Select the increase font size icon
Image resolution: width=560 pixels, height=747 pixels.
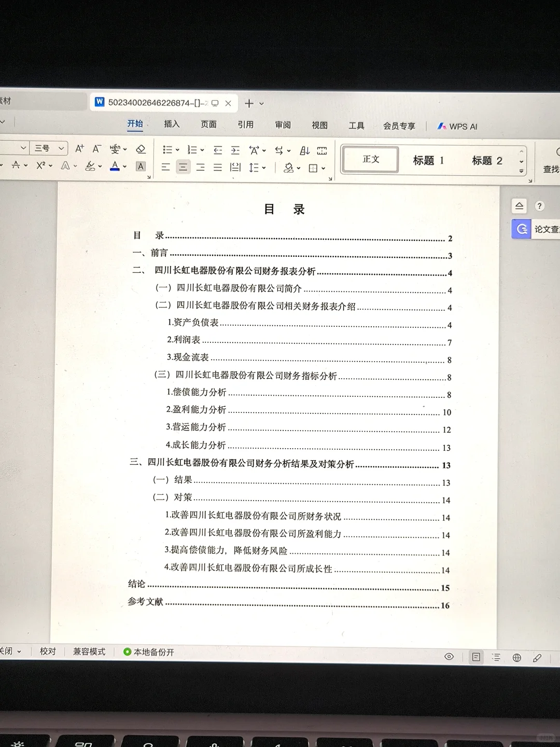pyautogui.click(x=80, y=148)
